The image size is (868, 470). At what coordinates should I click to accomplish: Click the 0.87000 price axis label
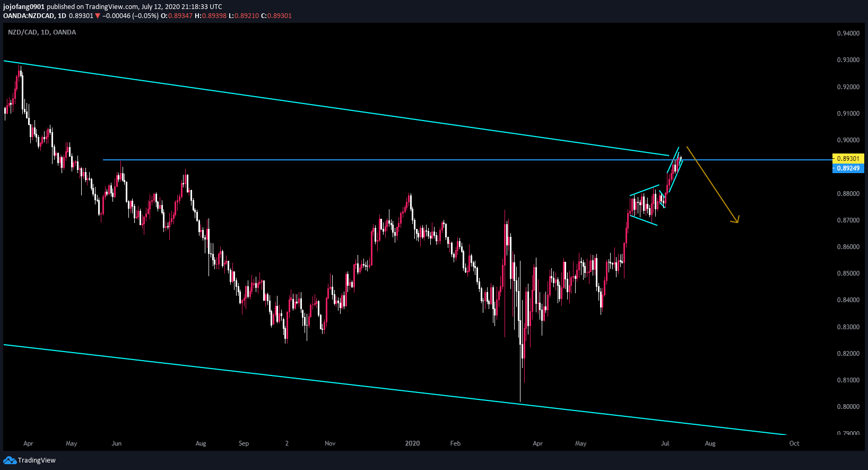click(848, 220)
